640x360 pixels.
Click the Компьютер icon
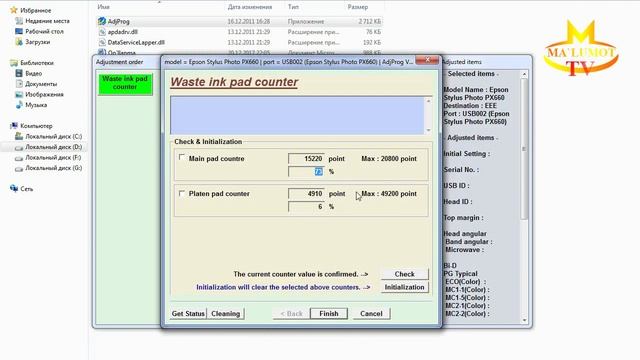14,125
